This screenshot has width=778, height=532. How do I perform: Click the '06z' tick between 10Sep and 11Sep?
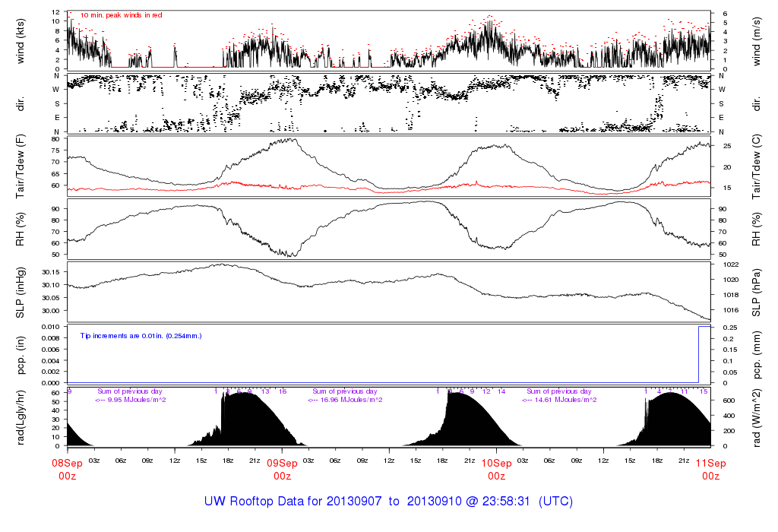[550, 461]
